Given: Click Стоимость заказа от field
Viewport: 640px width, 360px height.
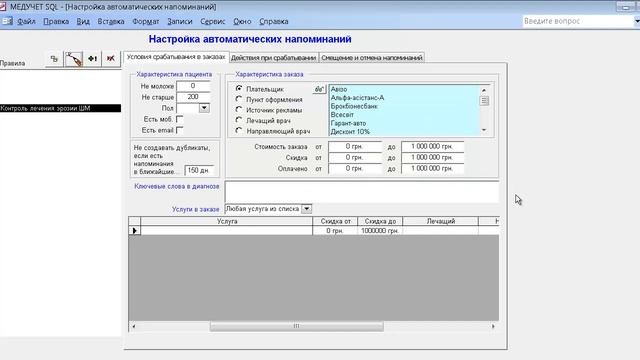Looking at the screenshot, I should tap(355, 147).
